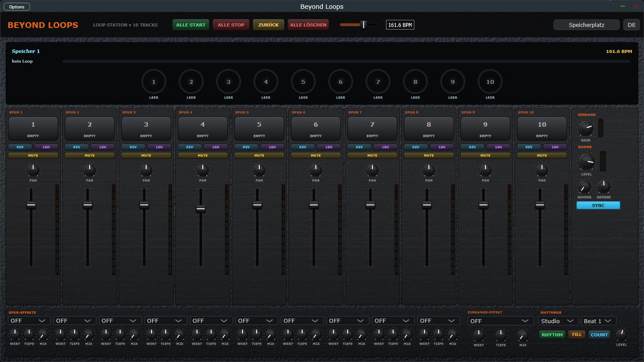This screenshot has height=362, width=644.
Task: Click the Spur 4 volume fader
Action: [201, 209]
